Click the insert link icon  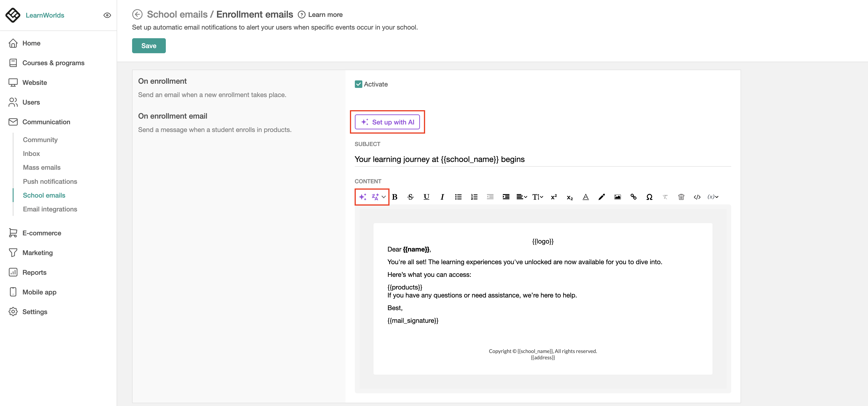point(633,197)
